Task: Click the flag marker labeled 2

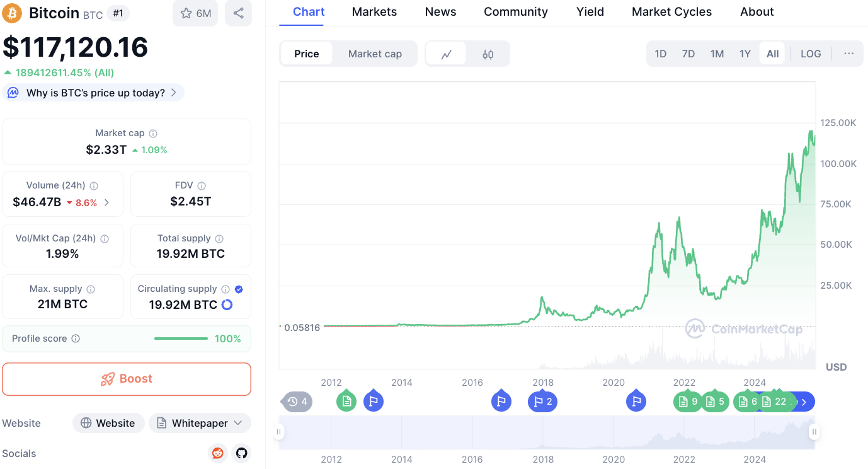Action: [542, 402]
